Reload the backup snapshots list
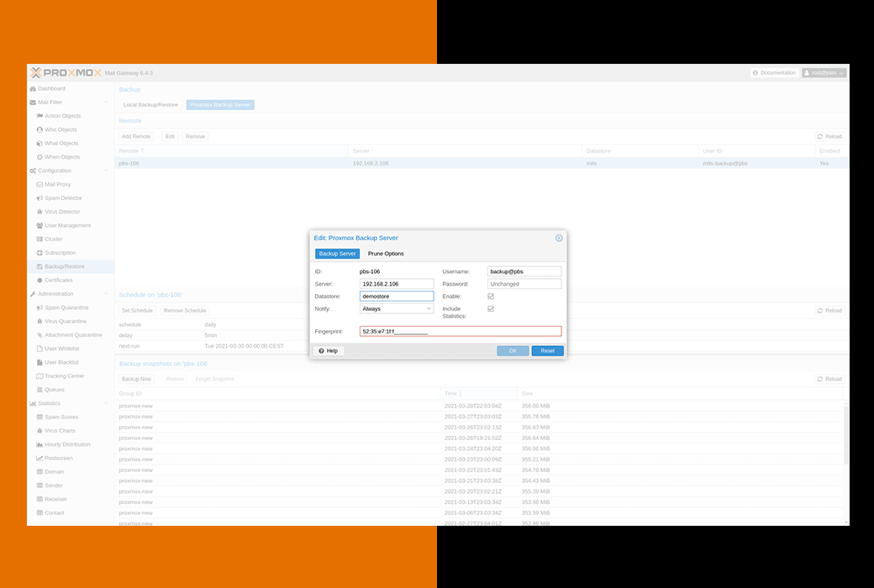The width and height of the screenshot is (874, 588). 829,379
